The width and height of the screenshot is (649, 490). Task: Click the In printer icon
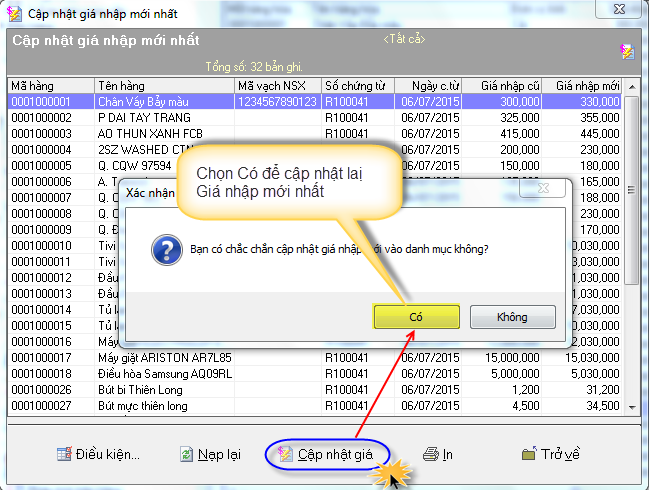[431, 454]
